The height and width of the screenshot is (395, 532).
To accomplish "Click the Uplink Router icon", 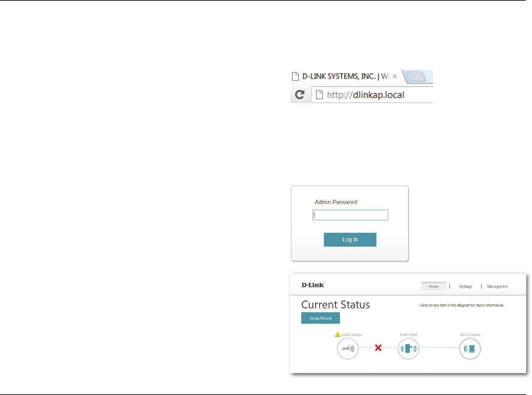I will click(348, 349).
